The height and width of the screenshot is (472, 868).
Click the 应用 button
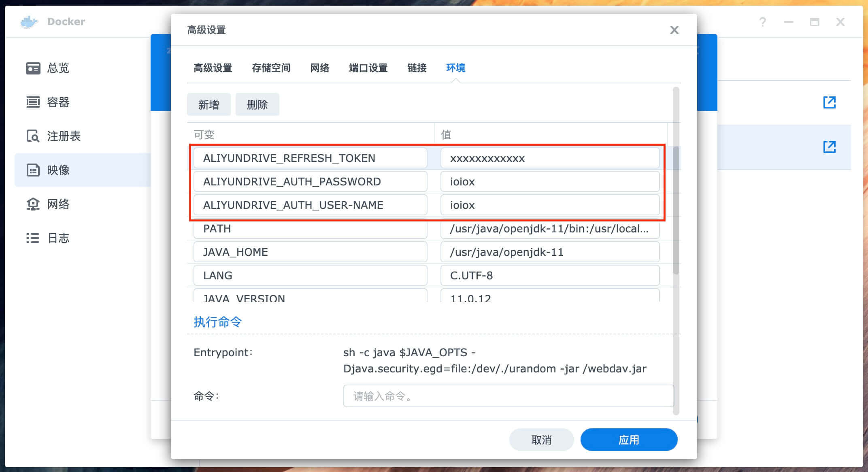tap(629, 440)
